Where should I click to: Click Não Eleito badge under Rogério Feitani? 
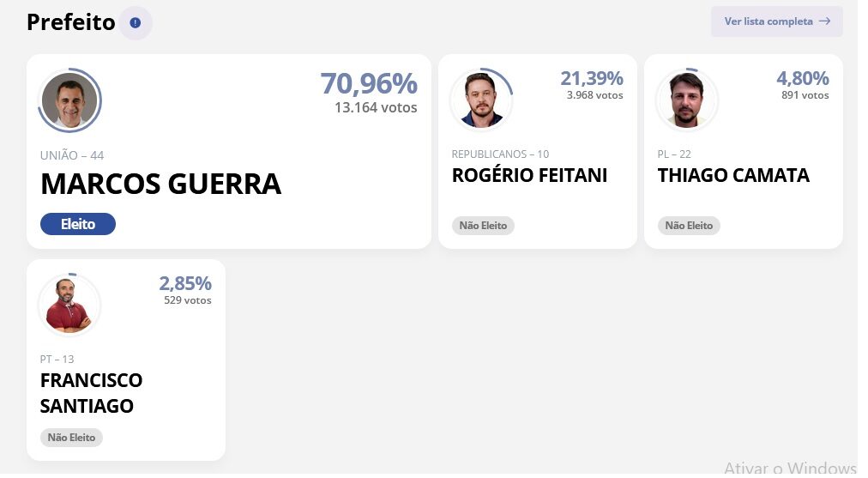(x=483, y=226)
